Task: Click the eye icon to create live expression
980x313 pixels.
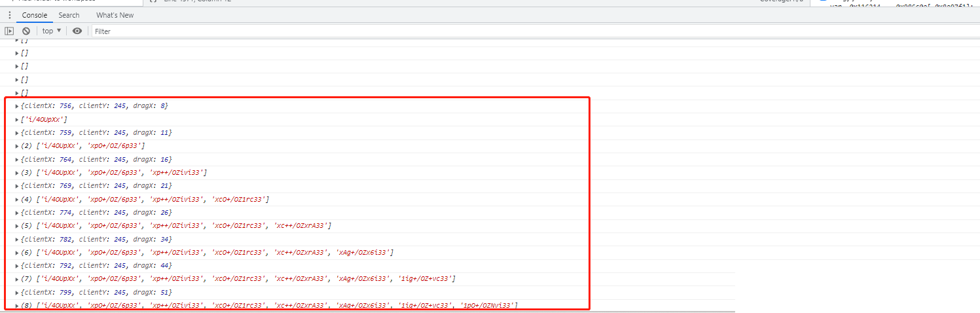Action: tap(77, 31)
